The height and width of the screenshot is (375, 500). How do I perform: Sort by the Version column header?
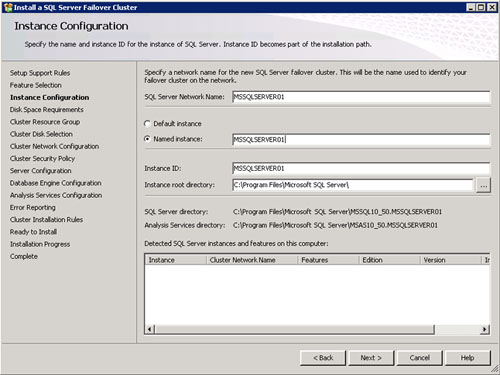(450, 260)
